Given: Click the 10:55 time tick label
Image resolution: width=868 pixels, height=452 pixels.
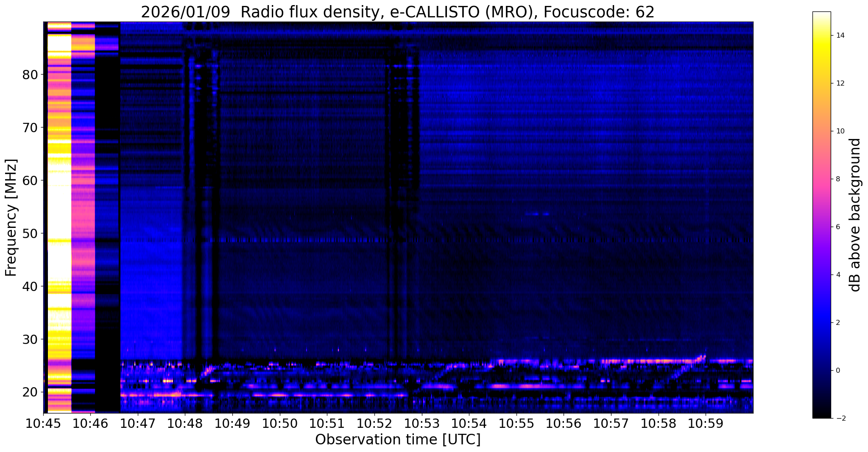Looking at the screenshot, I should pos(516,424).
